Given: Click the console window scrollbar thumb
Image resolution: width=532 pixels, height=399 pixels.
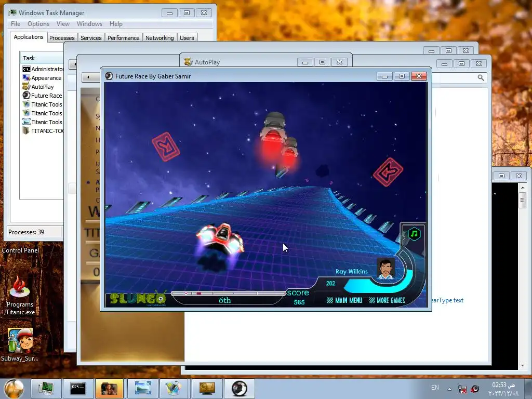Looking at the screenshot, I should [523, 200].
